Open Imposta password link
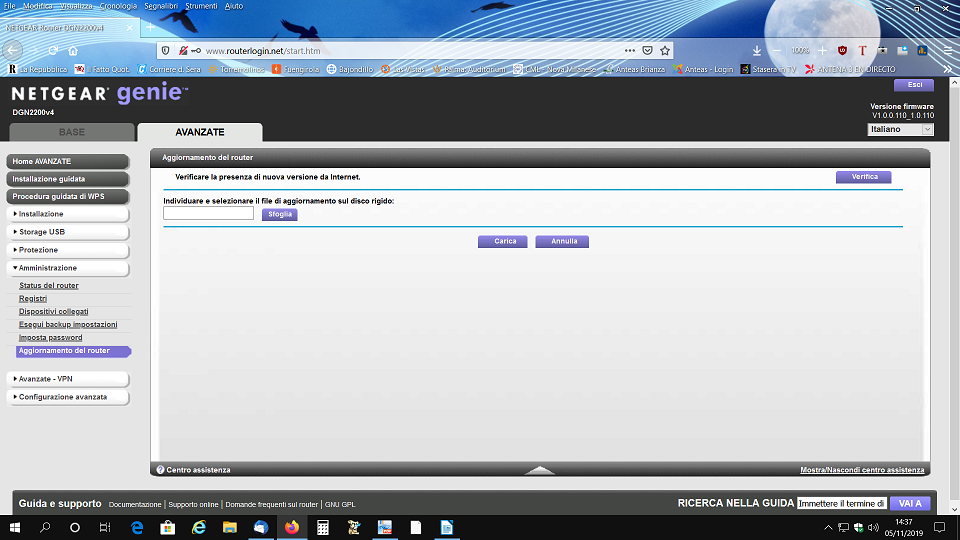The image size is (960, 540). point(50,338)
